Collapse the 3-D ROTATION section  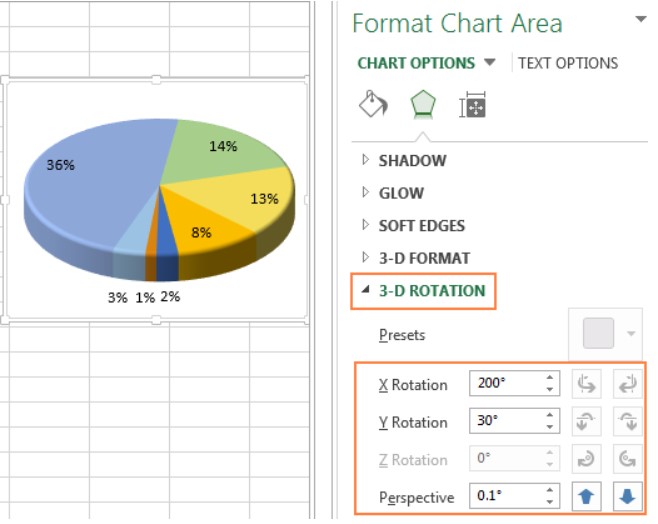pos(366,289)
